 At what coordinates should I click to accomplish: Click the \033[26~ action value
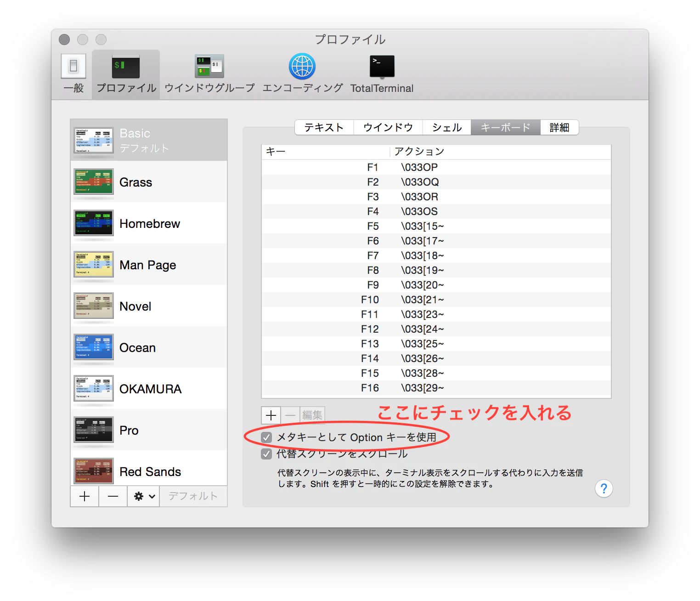point(423,358)
